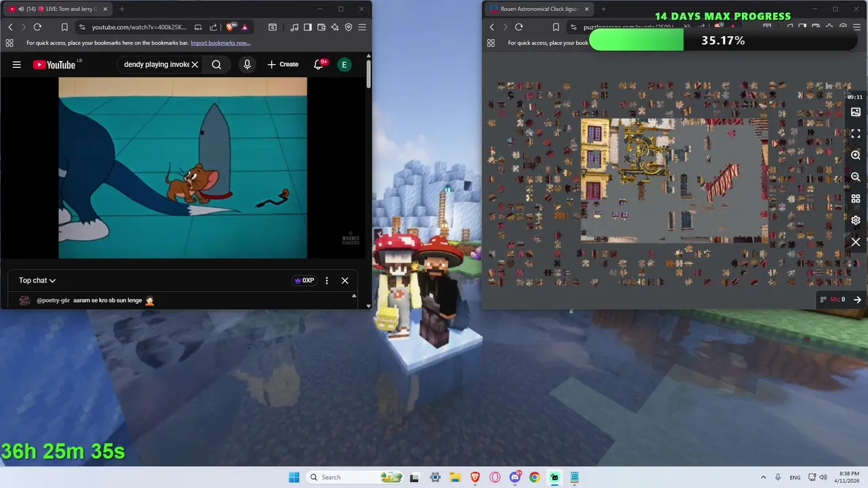
Task: Open live chat three-dot options menu
Action: (x=327, y=281)
